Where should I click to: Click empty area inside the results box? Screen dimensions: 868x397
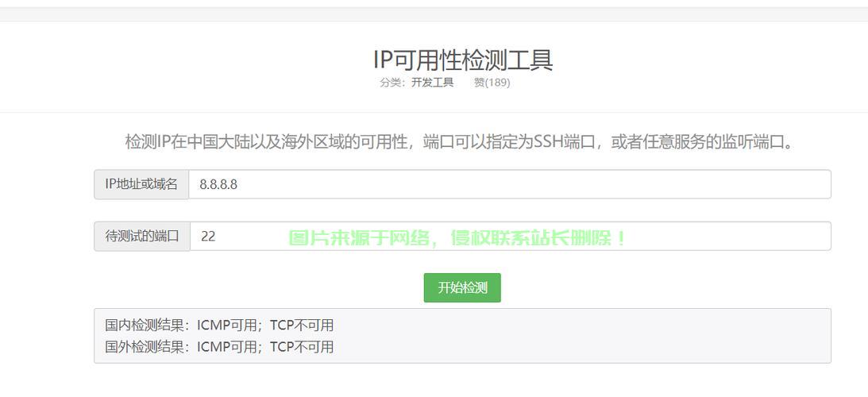(x=581, y=336)
